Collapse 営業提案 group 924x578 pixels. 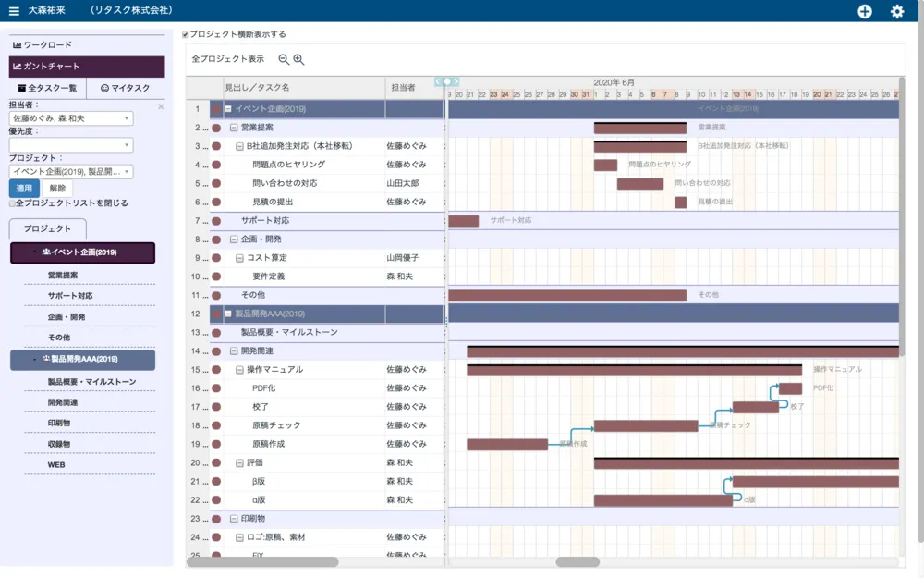[234, 128]
